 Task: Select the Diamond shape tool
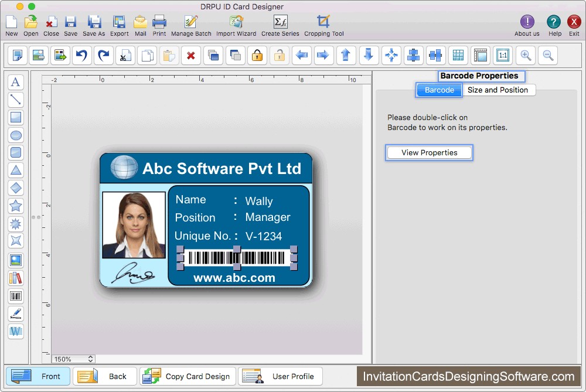(16, 188)
